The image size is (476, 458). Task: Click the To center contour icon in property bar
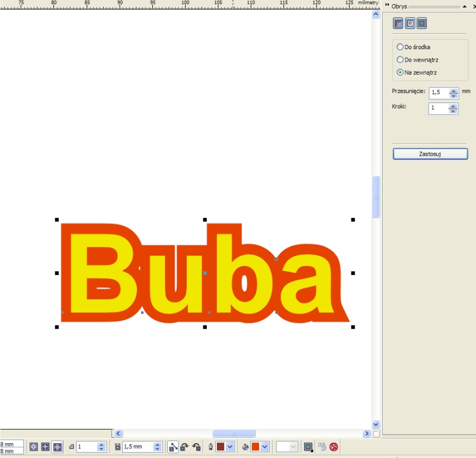(x=33, y=447)
